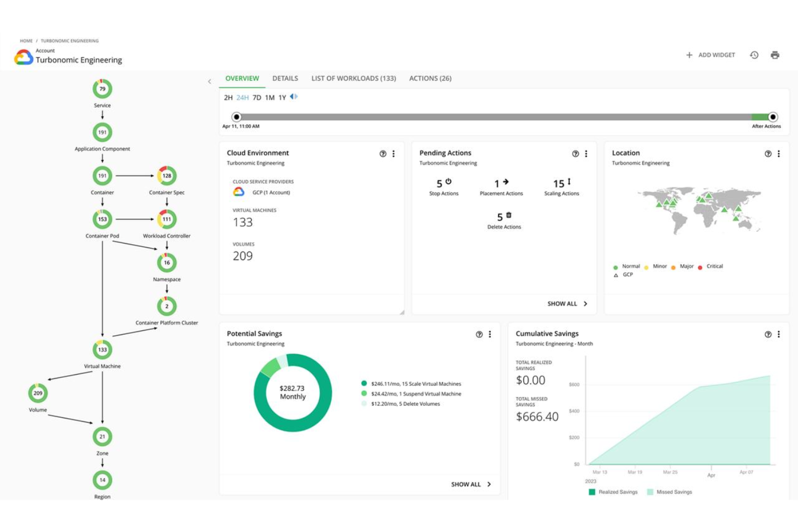
Task: Select the 24H time range
Action: click(243, 98)
